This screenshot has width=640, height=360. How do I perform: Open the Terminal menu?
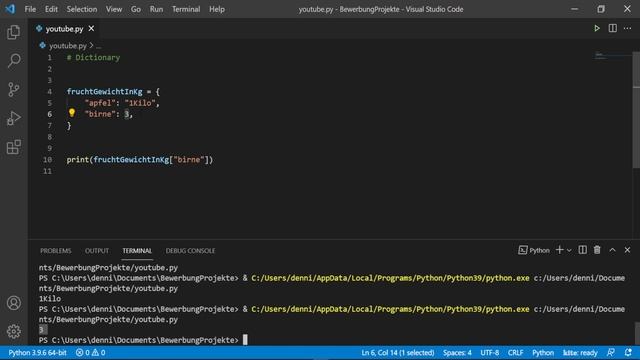point(186,9)
